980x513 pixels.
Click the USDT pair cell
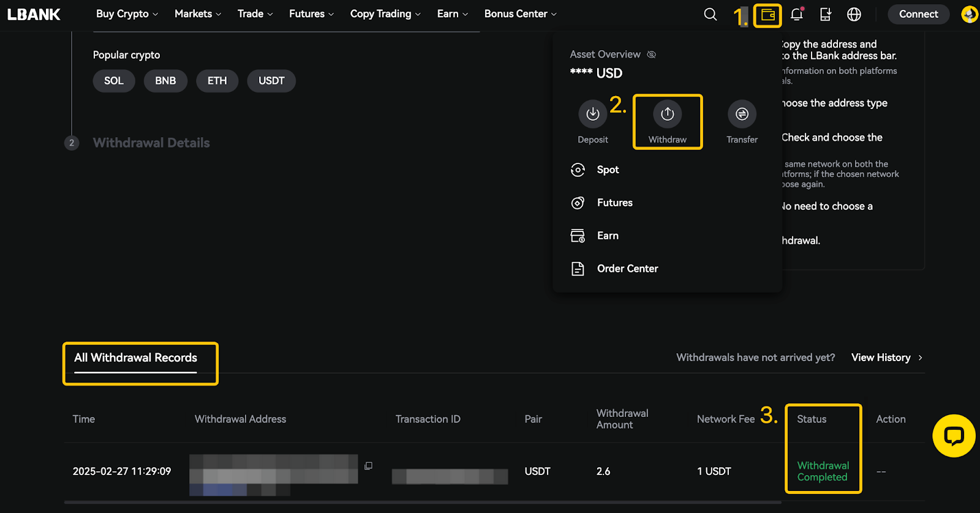pos(537,471)
